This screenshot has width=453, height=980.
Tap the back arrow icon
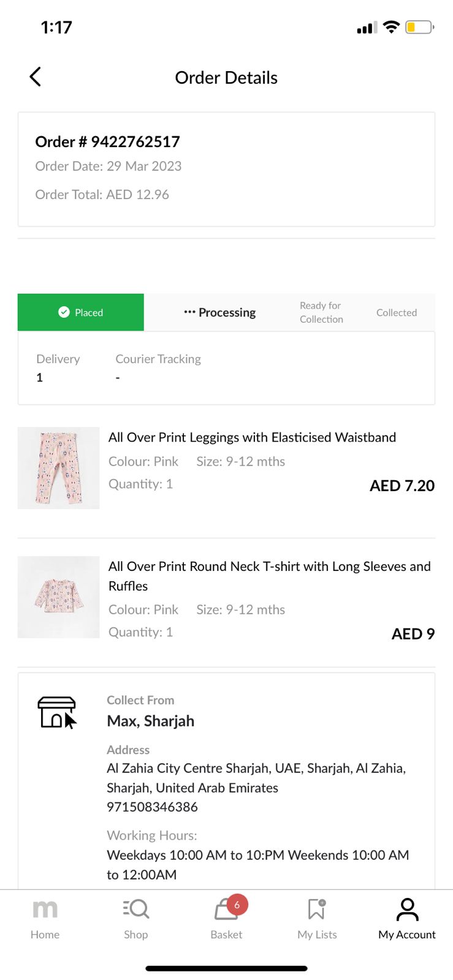(x=36, y=77)
